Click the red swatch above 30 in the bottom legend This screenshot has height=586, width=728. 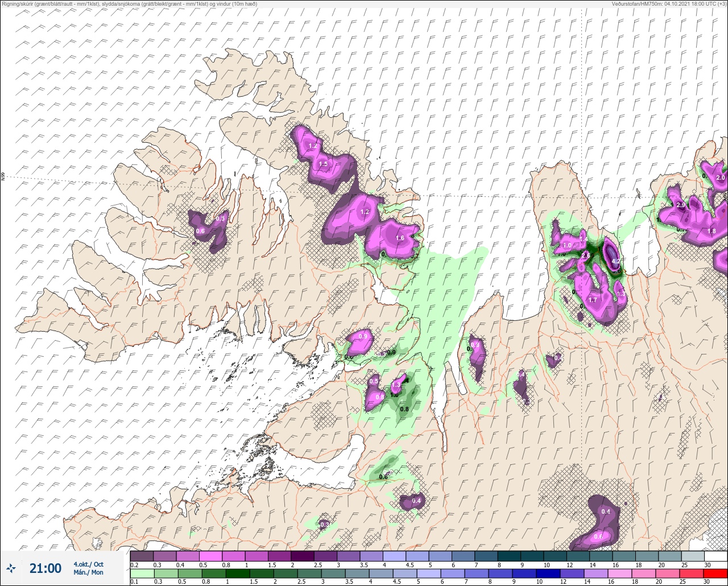716,573
